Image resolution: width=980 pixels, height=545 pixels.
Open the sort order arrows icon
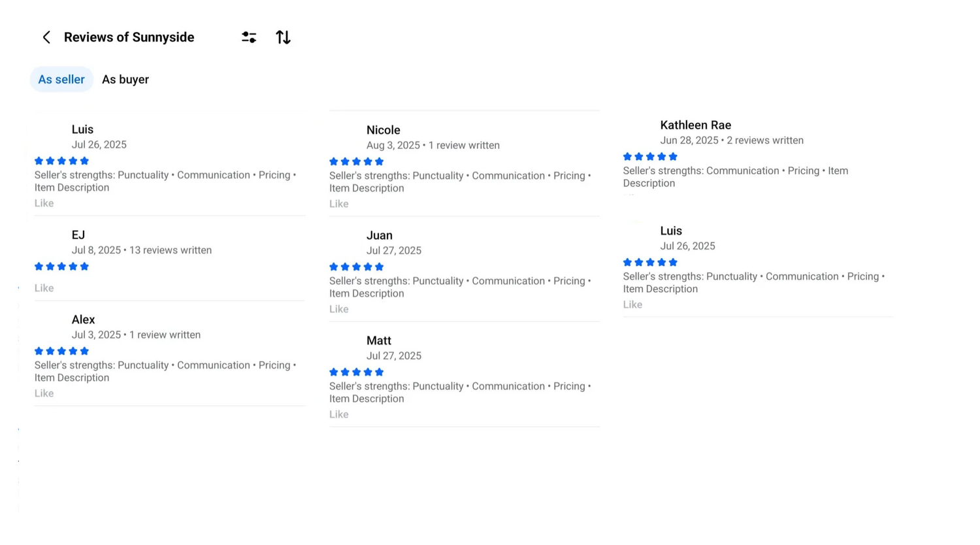point(283,37)
